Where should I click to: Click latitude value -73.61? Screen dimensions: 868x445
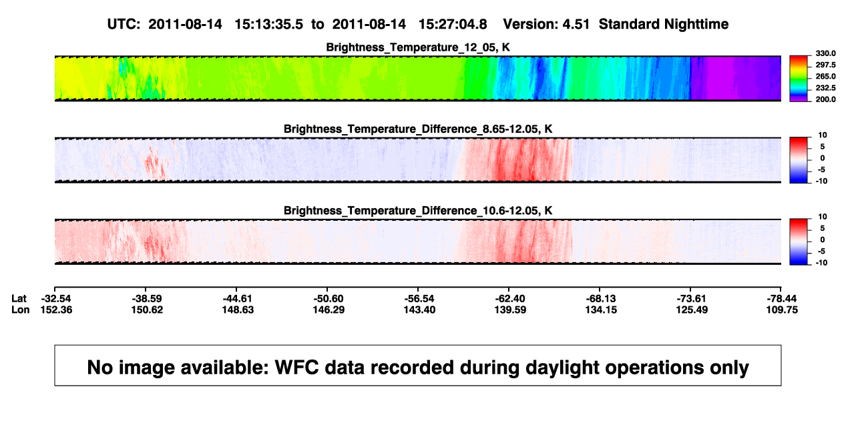click(691, 298)
